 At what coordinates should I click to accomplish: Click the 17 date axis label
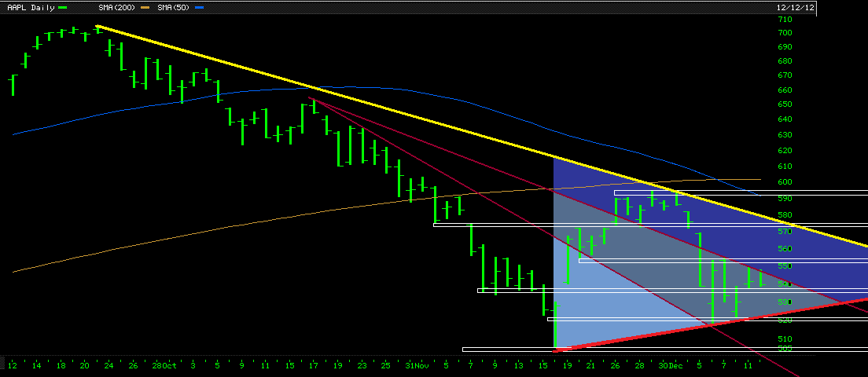(314, 365)
